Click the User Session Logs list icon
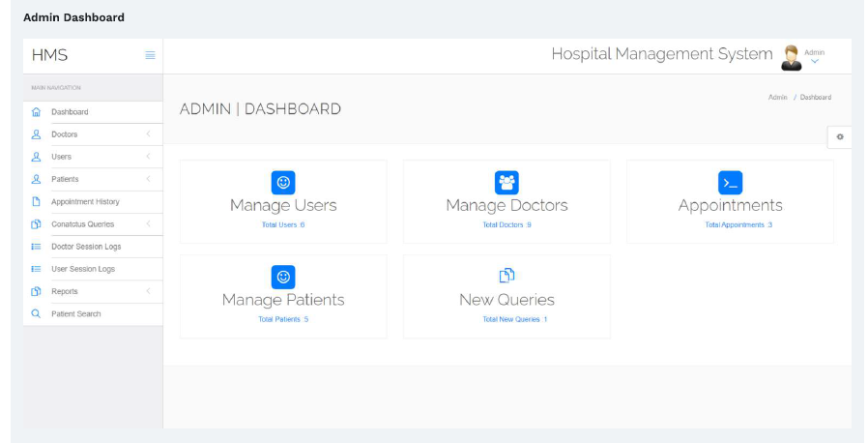Viewport: 868px width, 443px height. tap(36, 269)
